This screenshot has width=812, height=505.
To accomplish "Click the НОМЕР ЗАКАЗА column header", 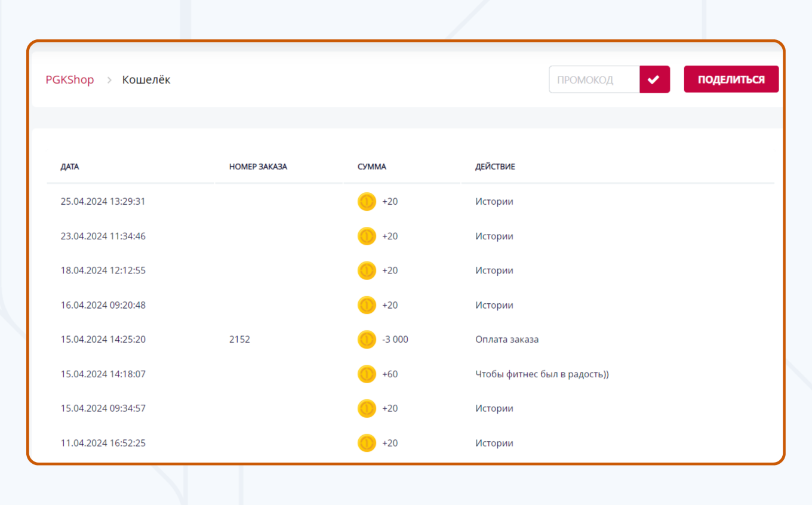I will coord(258,167).
